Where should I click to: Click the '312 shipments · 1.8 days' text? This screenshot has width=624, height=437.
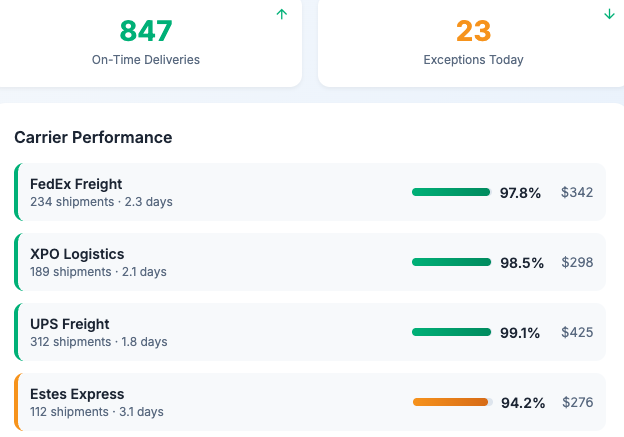click(99, 342)
